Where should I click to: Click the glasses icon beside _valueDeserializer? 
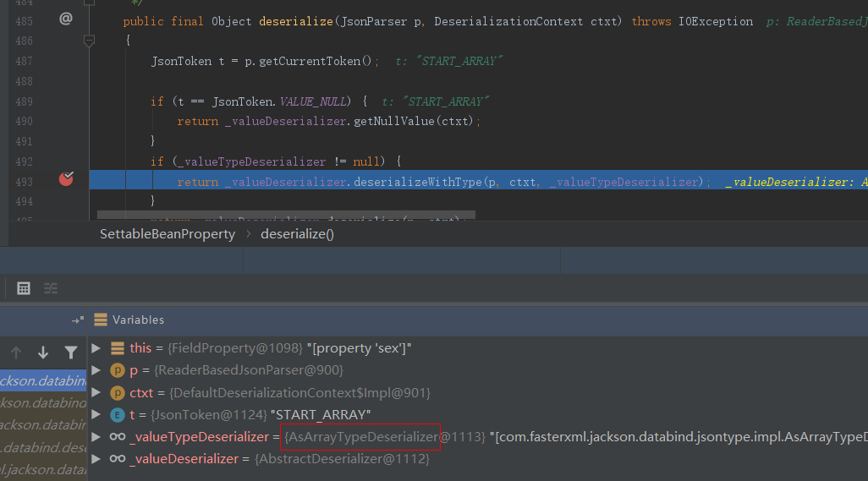point(118,459)
